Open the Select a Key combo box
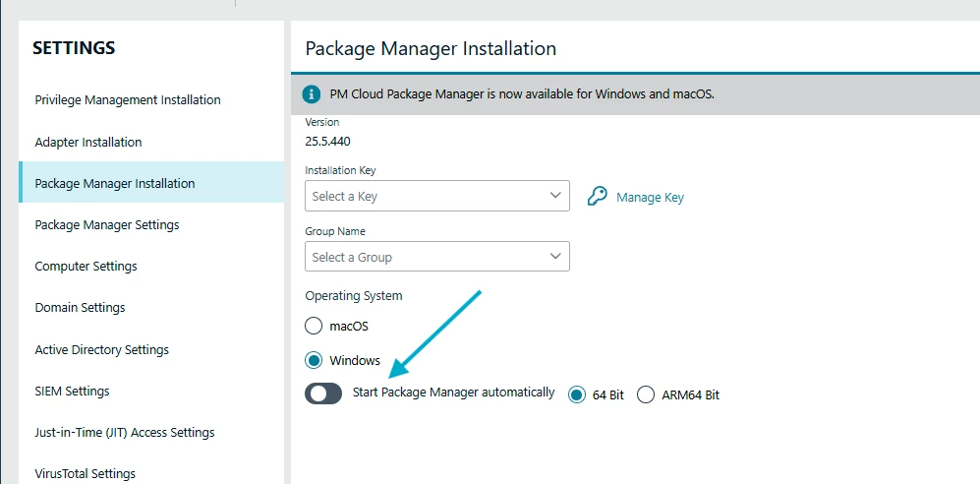 pos(436,196)
